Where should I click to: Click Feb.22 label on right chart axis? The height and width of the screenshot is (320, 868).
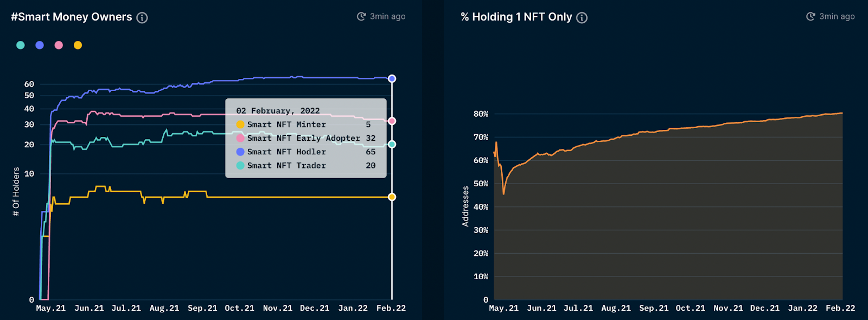(x=840, y=308)
